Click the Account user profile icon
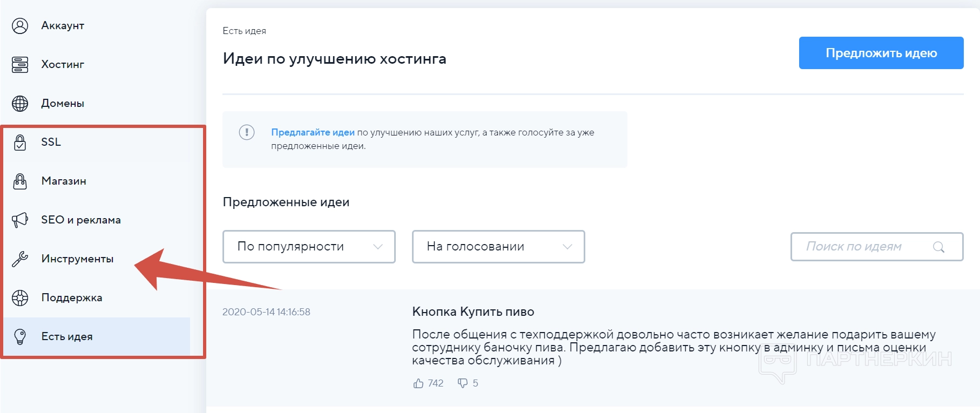 point(20,26)
